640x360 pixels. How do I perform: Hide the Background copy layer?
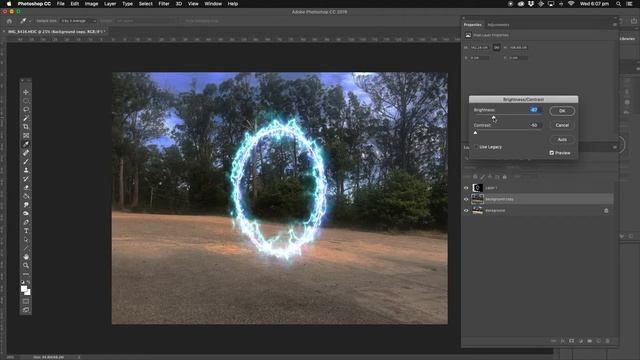click(466, 199)
